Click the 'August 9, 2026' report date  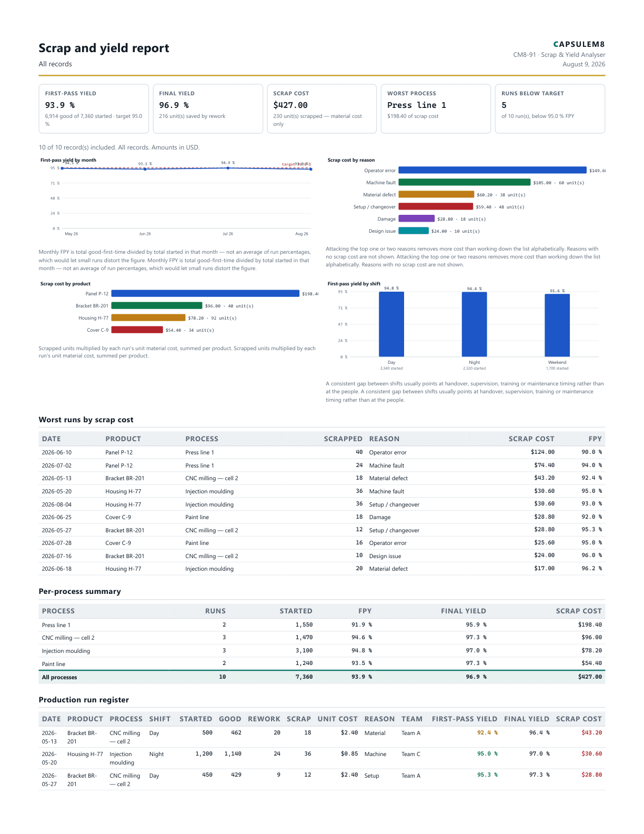[583, 64]
